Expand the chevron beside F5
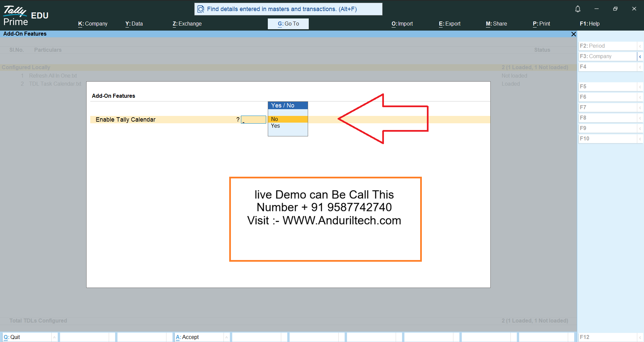The width and height of the screenshot is (644, 342). pos(640,87)
